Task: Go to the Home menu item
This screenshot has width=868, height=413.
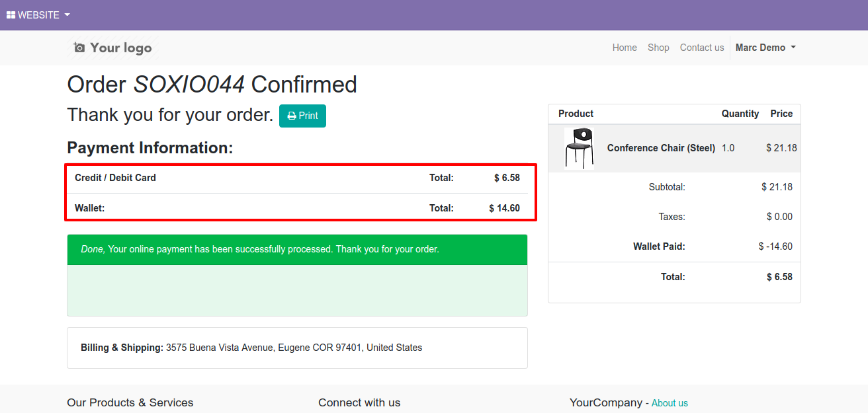Action: click(625, 48)
